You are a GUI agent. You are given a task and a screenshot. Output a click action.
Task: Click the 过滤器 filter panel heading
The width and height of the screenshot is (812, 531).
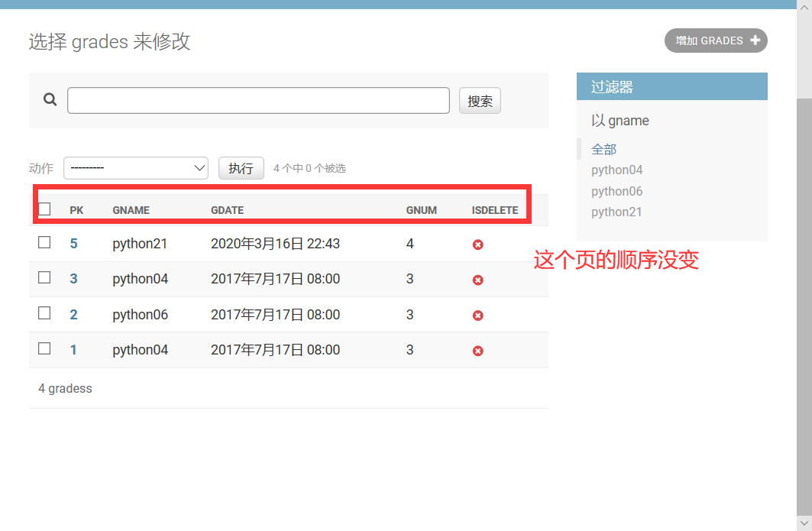(671, 86)
